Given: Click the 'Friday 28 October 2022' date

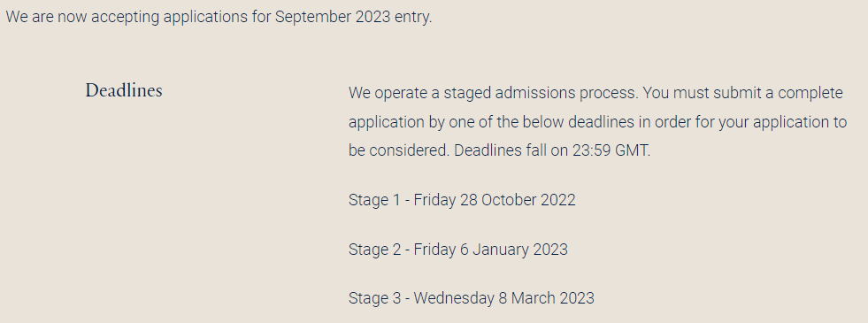Looking at the screenshot, I should tap(495, 200).
